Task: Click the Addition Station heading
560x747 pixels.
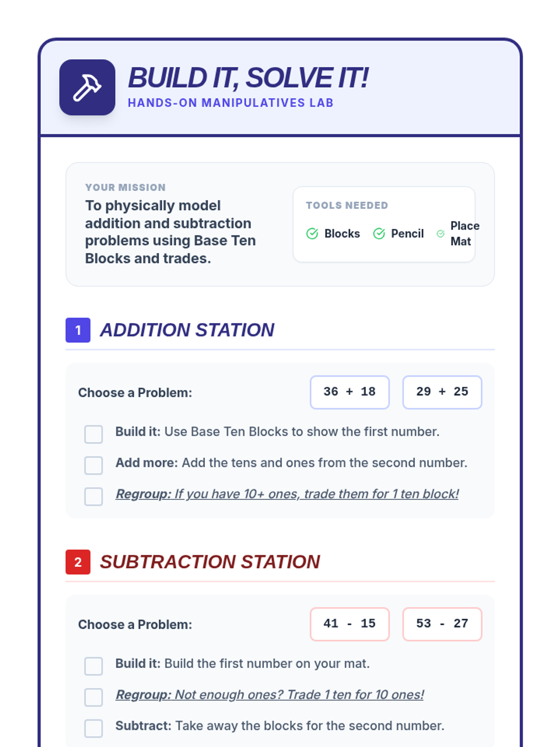Action: (187, 330)
